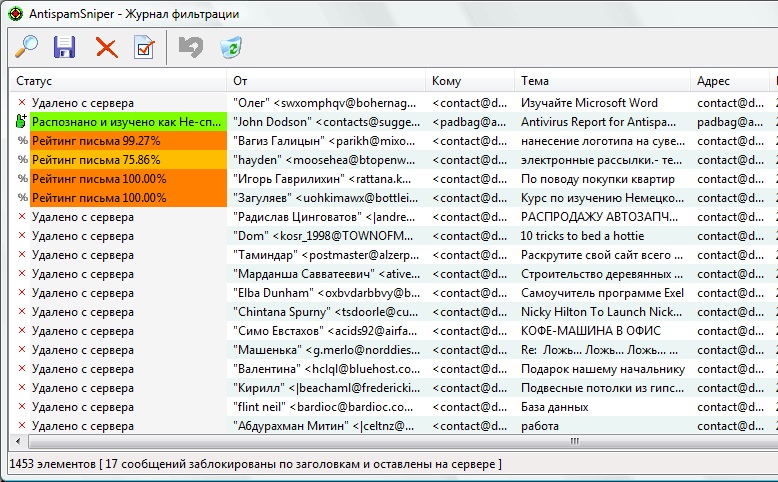Sort by the От column header
The width and height of the screenshot is (778, 482).
pyautogui.click(x=326, y=81)
